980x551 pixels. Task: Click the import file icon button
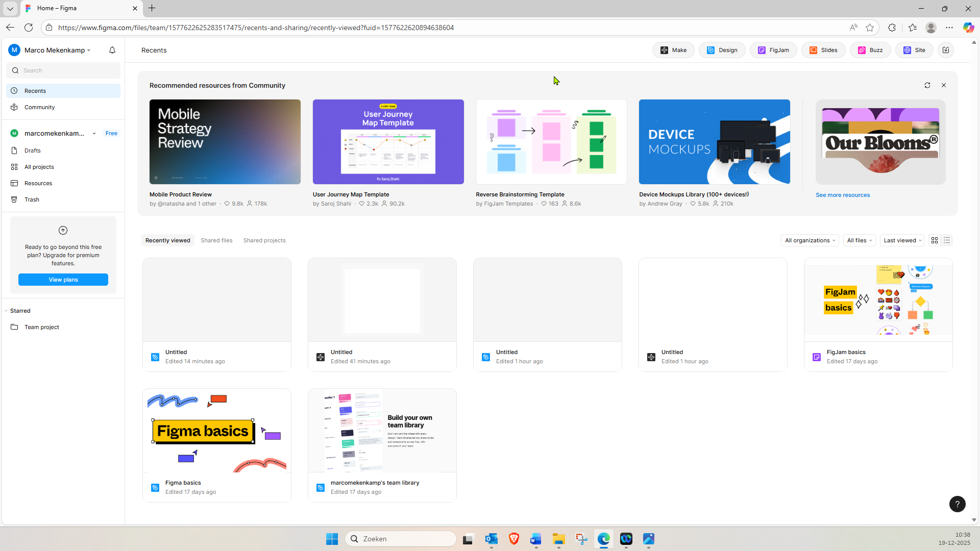[x=946, y=50]
